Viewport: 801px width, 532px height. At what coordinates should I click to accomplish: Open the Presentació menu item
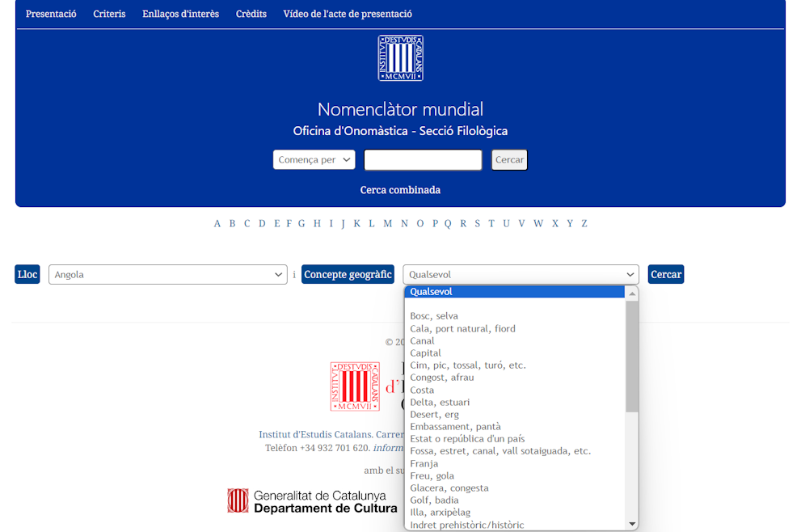(51, 14)
